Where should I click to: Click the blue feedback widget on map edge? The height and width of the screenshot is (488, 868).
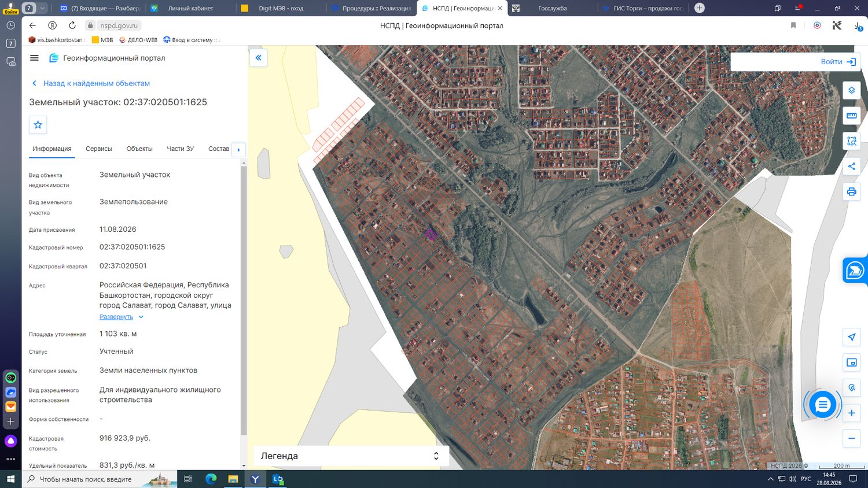855,271
